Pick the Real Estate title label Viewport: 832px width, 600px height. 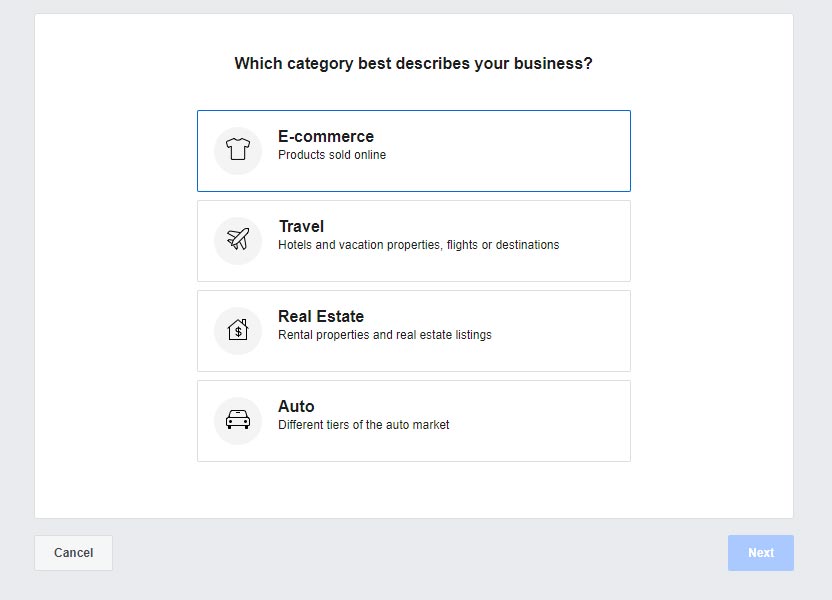321,316
